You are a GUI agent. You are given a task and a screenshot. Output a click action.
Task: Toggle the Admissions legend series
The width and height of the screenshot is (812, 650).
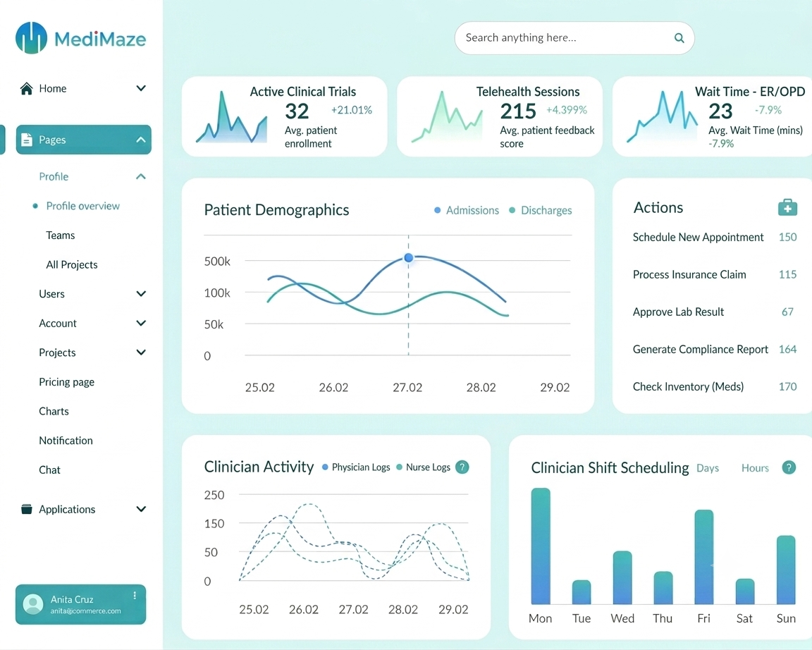pos(466,210)
